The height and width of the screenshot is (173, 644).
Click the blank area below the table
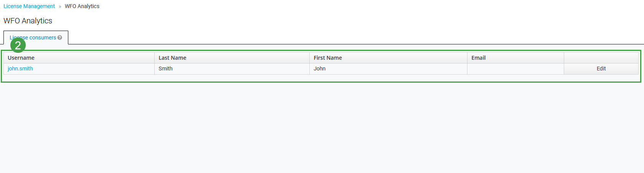(x=322, y=126)
